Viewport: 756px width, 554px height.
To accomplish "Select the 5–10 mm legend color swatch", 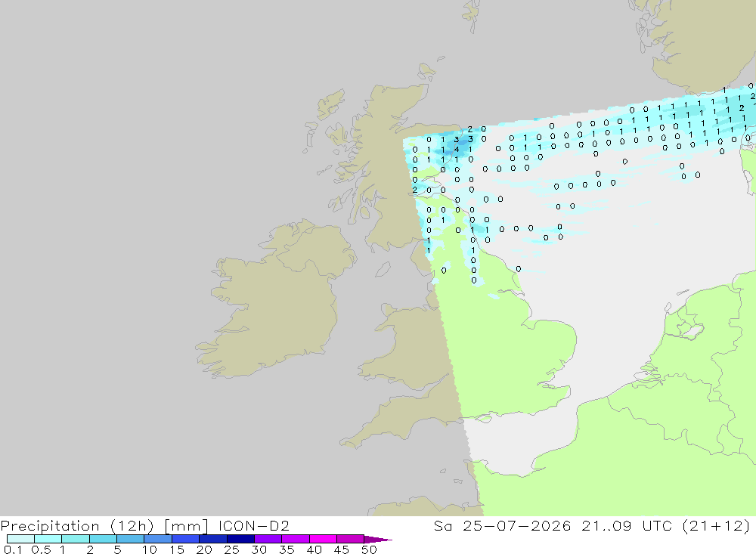I will click(130, 539).
